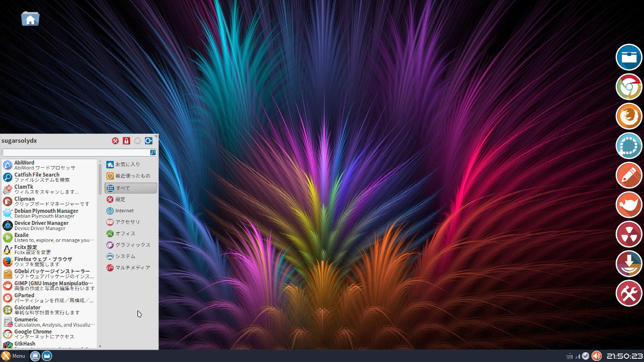Open Fcitx 設定 entry

[49, 249]
